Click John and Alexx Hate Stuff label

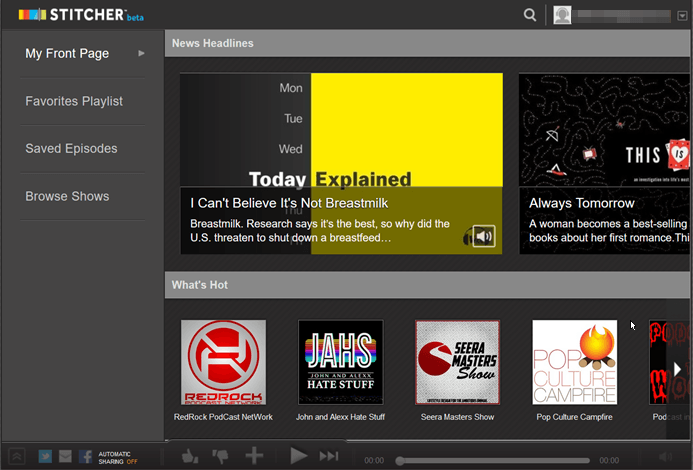point(340,417)
